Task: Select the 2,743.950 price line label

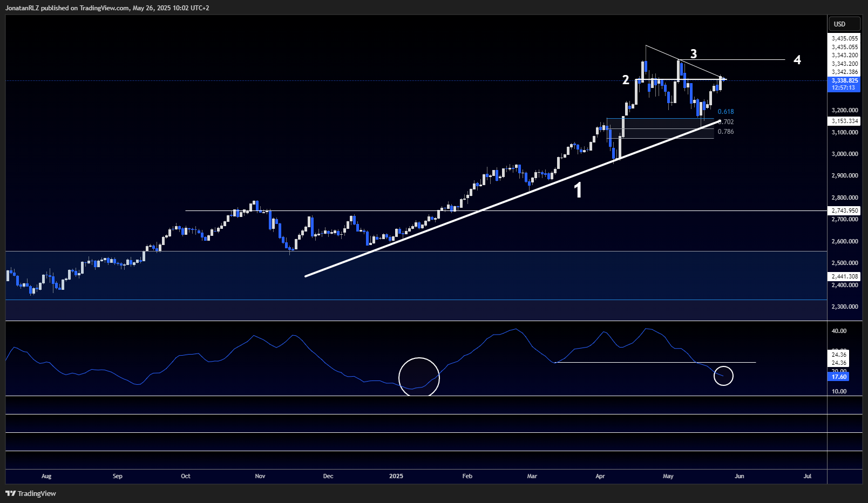Action: (844, 210)
